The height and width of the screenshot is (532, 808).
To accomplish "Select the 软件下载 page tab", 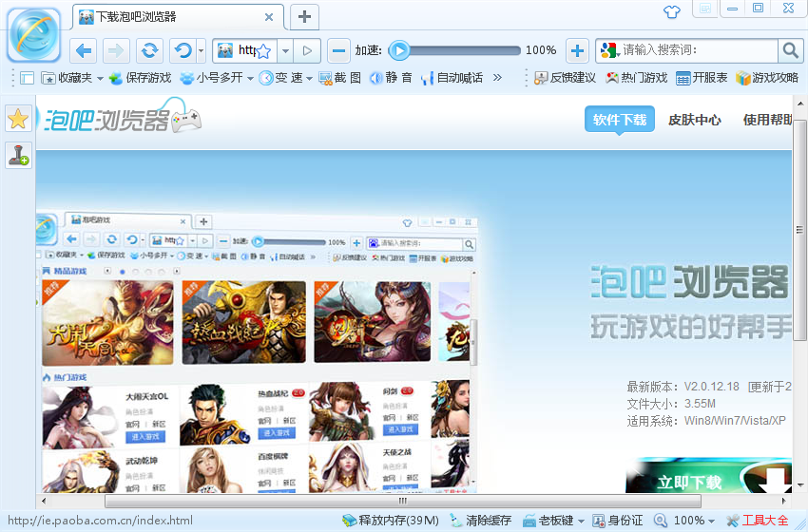I will (x=620, y=120).
